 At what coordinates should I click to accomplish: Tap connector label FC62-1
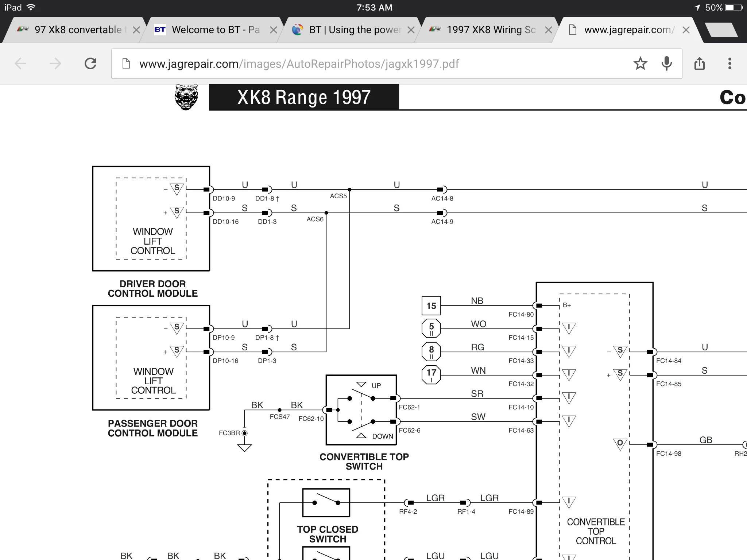pyautogui.click(x=409, y=407)
